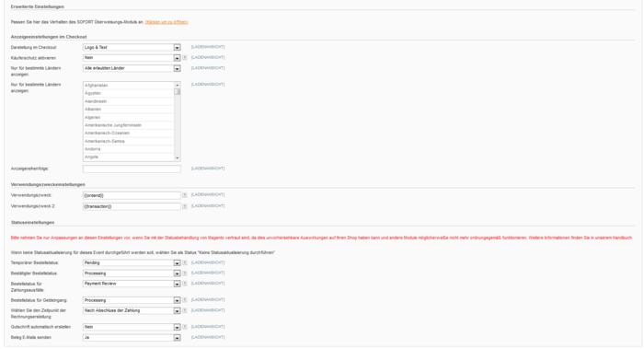644x349 pixels.
Task: Click help icon for Zeitpunkt der Rechnungserstellung
Action: (185, 310)
